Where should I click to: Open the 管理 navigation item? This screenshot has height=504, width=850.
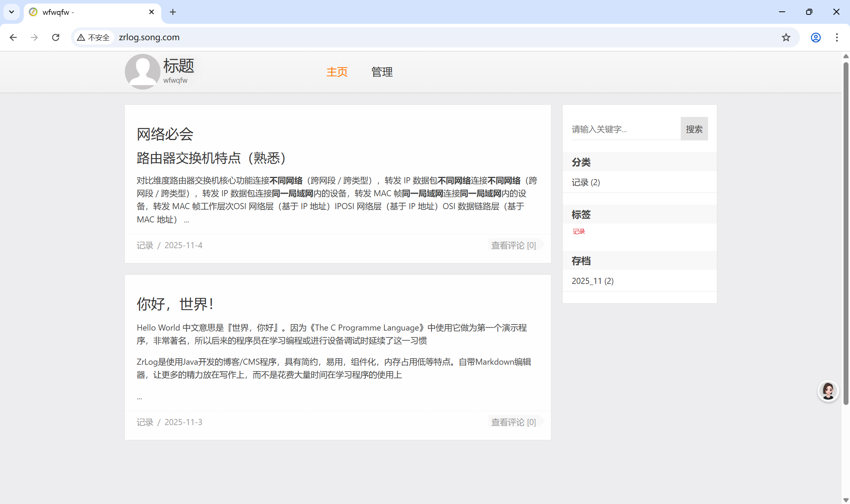tap(382, 72)
